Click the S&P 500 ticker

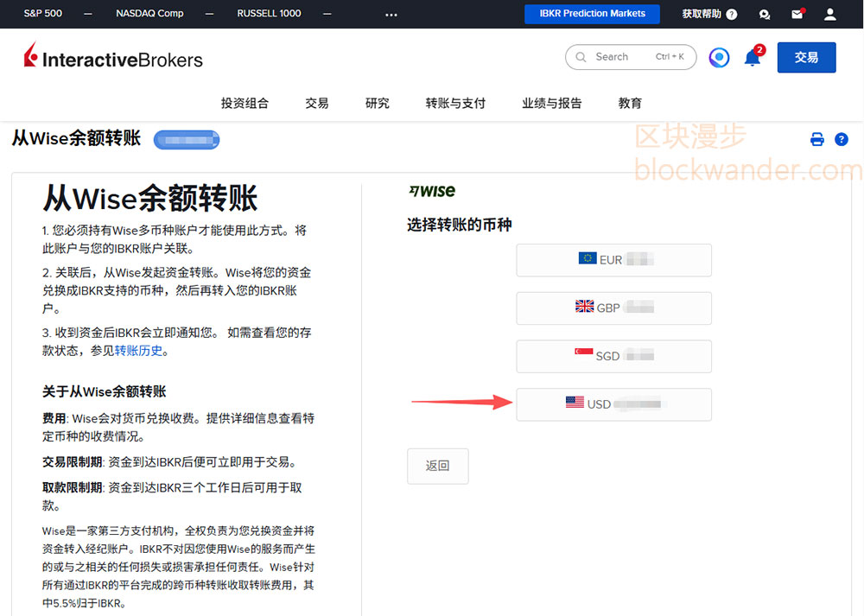pyautogui.click(x=42, y=13)
